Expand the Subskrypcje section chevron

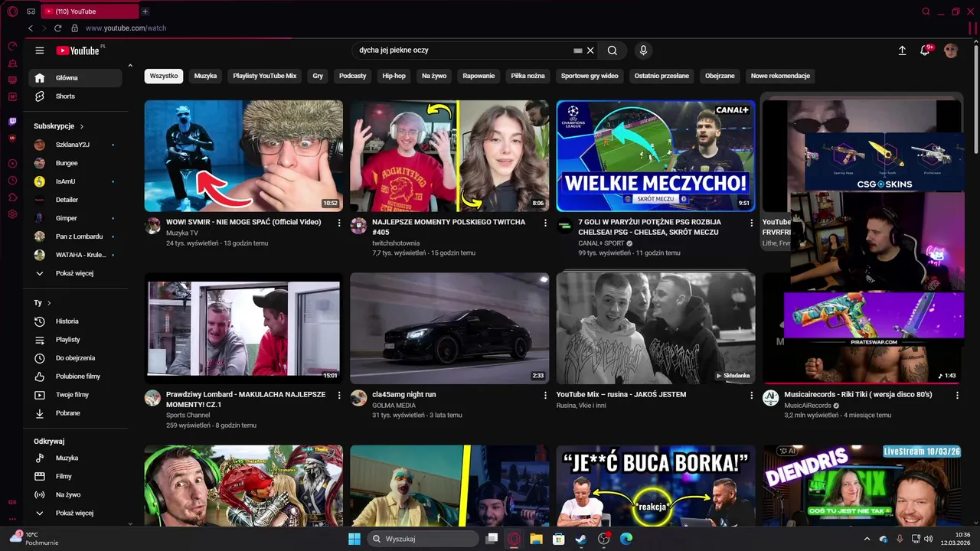click(82, 126)
